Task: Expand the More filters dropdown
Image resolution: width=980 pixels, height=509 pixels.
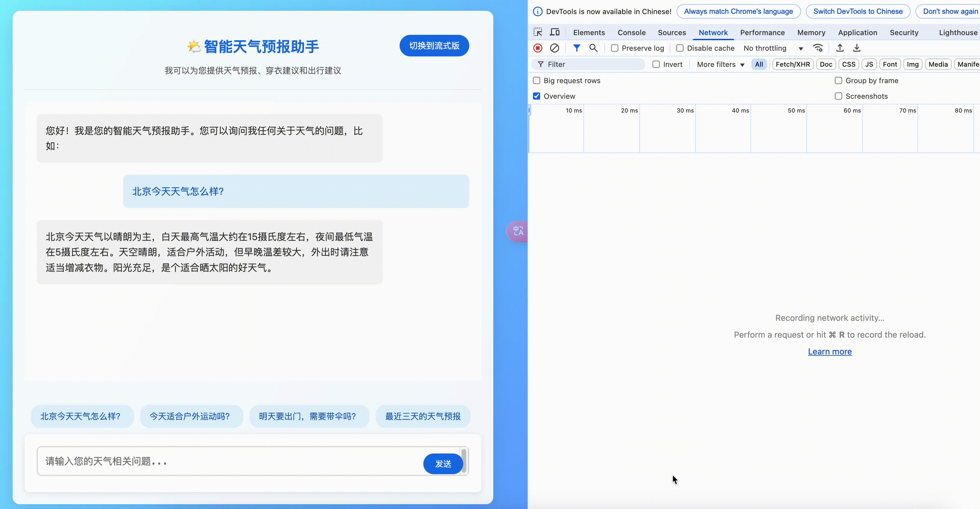Action: [720, 64]
